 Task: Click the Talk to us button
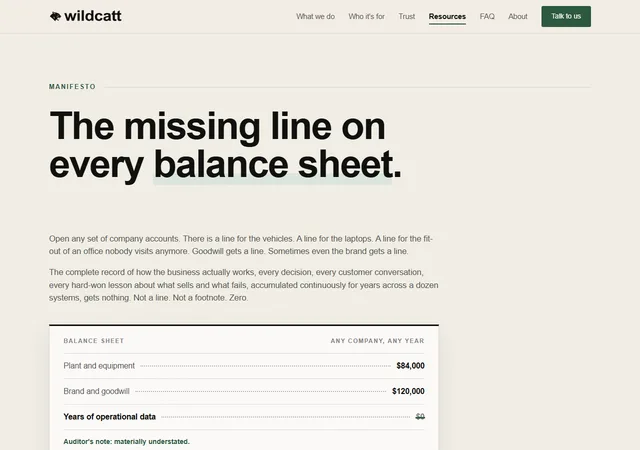click(566, 16)
